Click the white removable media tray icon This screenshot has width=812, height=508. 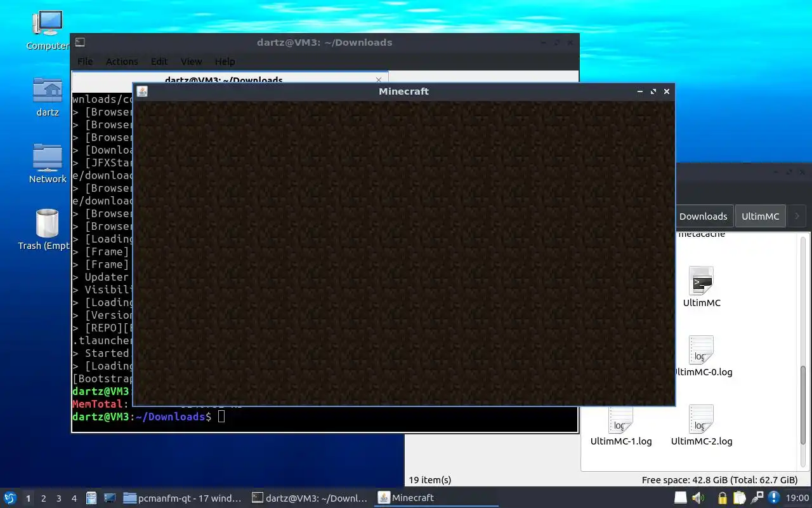coord(680,498)
